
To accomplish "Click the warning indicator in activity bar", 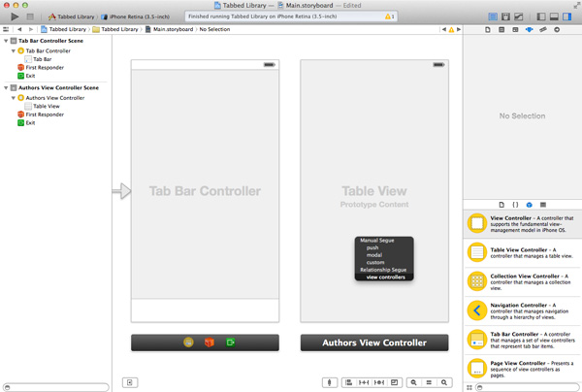I will click(x=390, y=16).
